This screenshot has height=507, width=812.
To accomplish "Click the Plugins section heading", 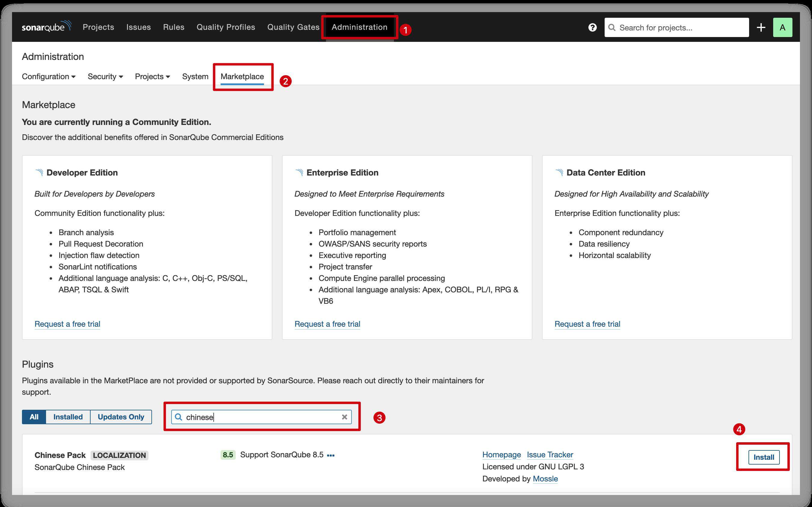I will tap(38, 364).
